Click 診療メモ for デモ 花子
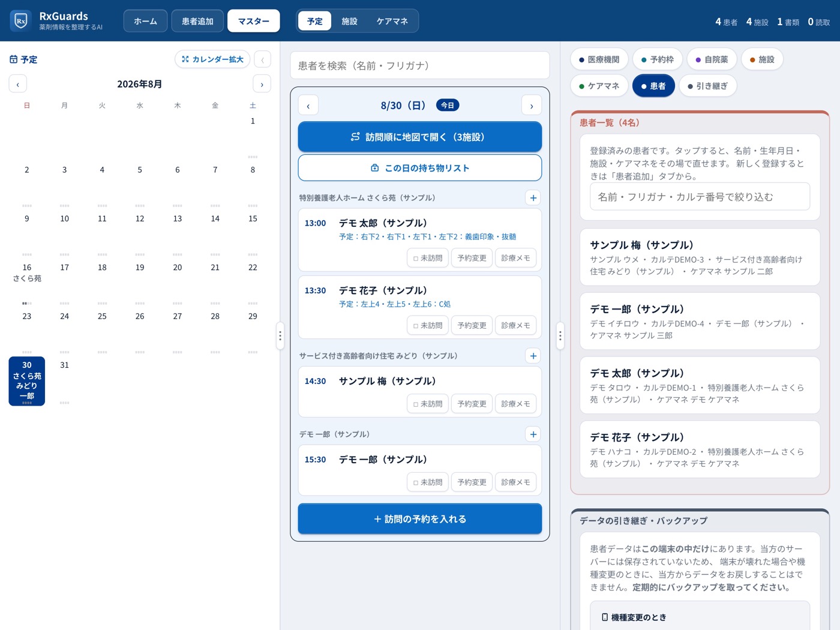 click(x=515, y=325)
